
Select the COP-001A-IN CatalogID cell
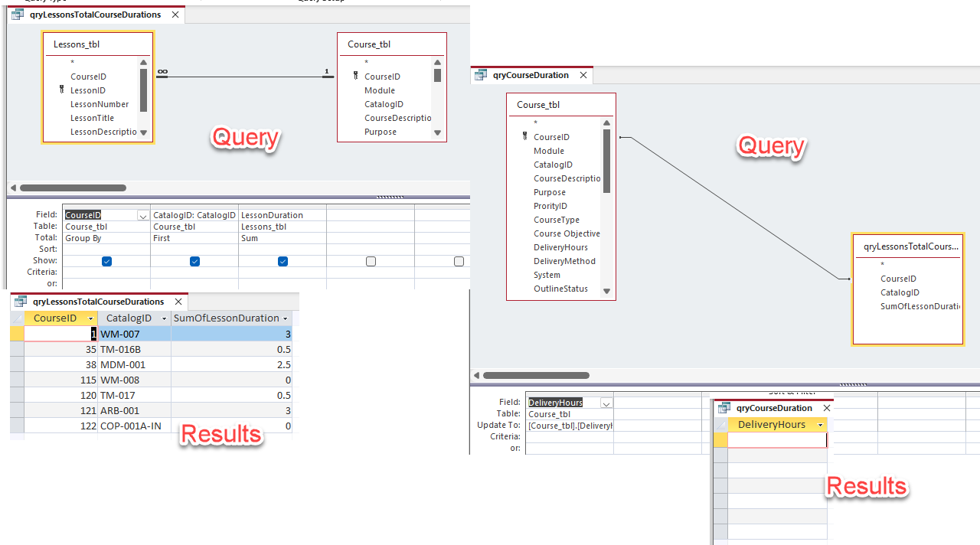coord(135,426)
